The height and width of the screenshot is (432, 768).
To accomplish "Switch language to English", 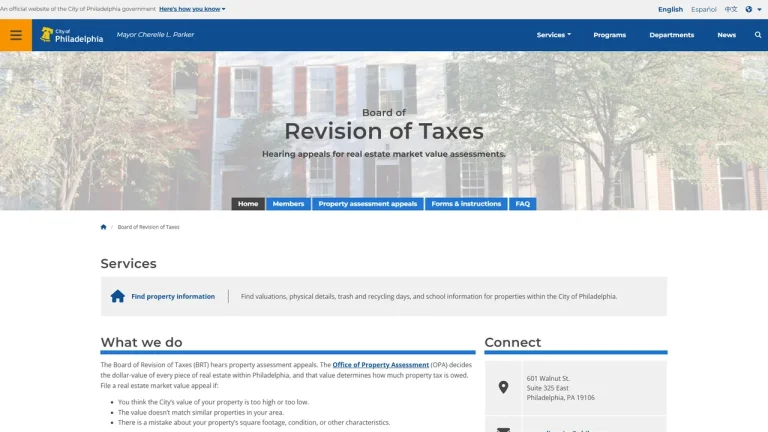I will (670, 9).
